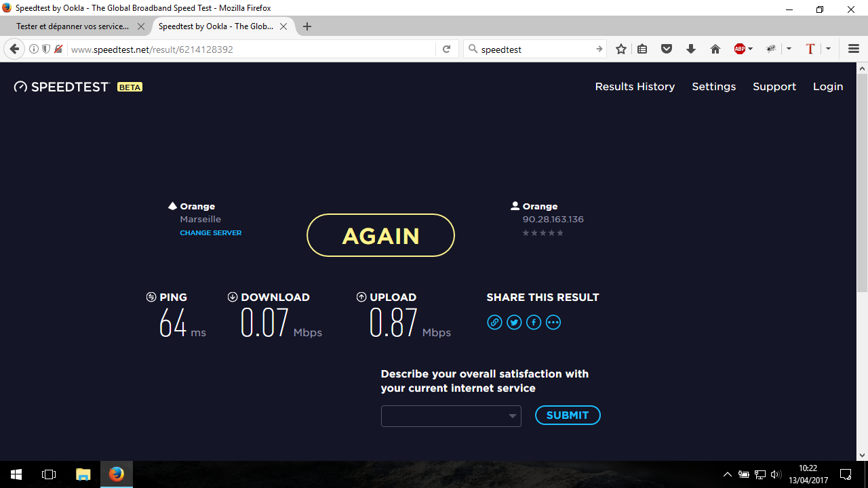Switch to the 'Tester et dépanner' tab
The image size is (868, 488).
pyautogui.click(x=73, y=26)
